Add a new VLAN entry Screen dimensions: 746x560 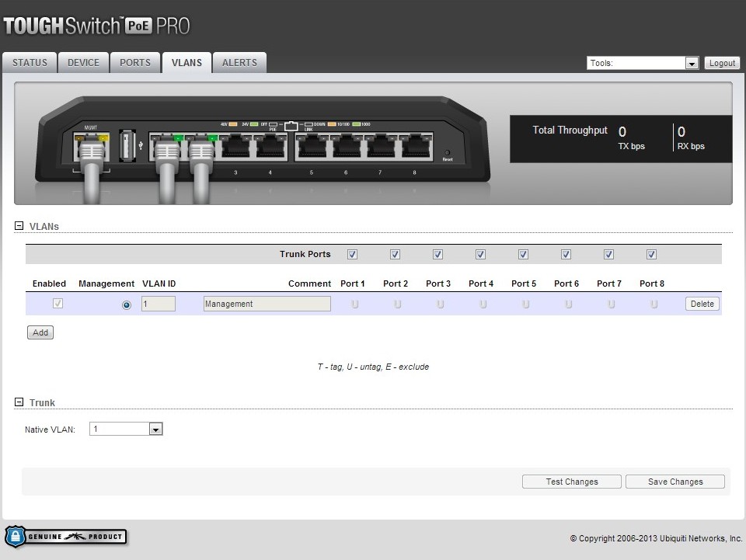coord(40,332)
